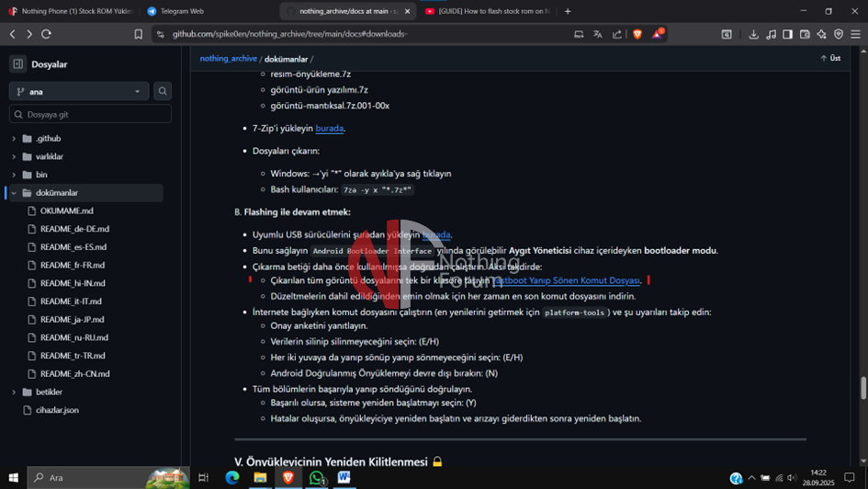Expand the betikler folder
Viewport: 868px width, 489px height.
(x=14, y=392)
